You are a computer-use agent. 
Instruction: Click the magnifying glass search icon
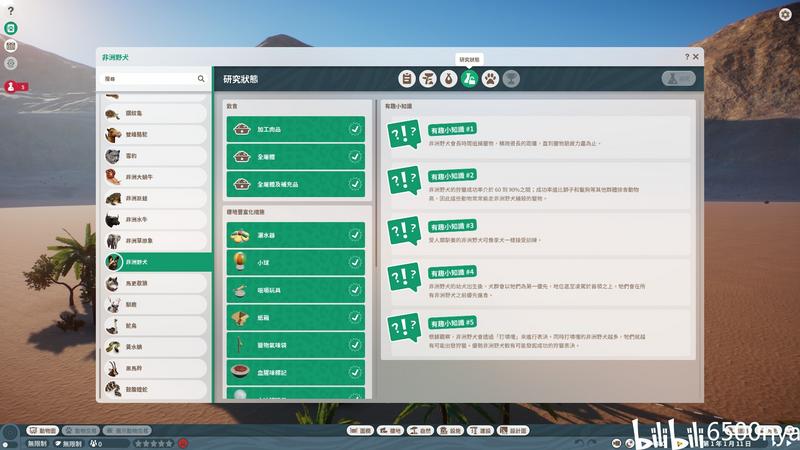[x=201, y=79]
